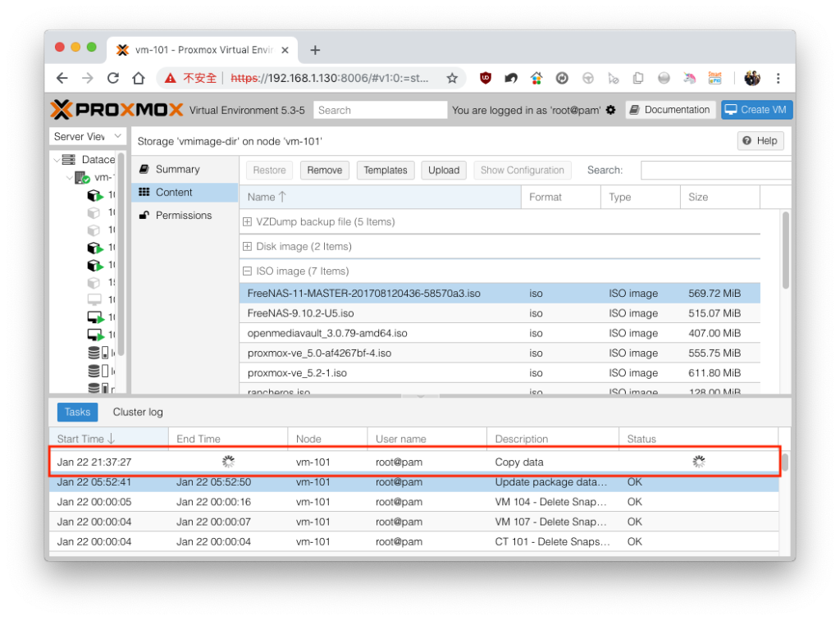
Task: Open the browser profile avatar
Action: tap(752, 78)
